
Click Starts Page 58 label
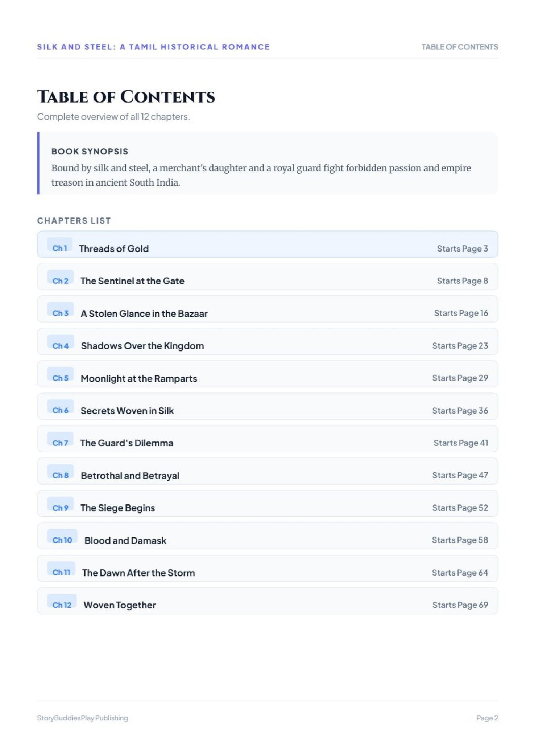click(460, 540)
